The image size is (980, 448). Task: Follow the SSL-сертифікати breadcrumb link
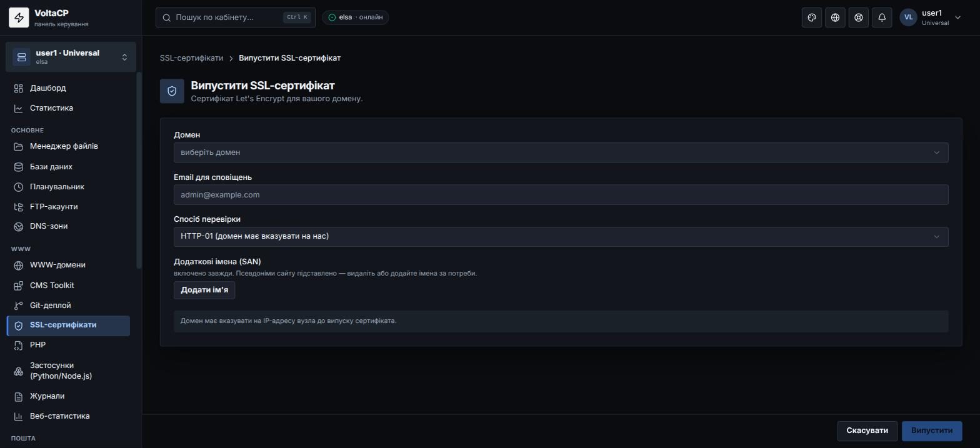(191, 58)
